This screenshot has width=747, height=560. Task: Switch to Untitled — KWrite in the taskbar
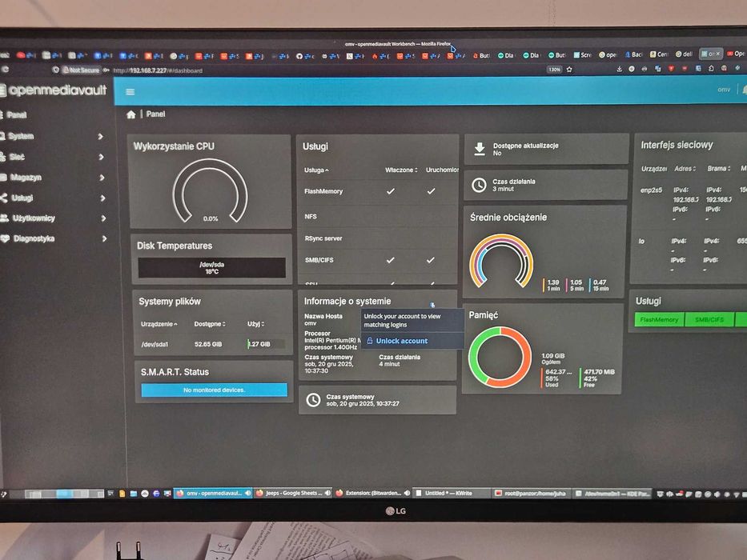click(450, 494)
